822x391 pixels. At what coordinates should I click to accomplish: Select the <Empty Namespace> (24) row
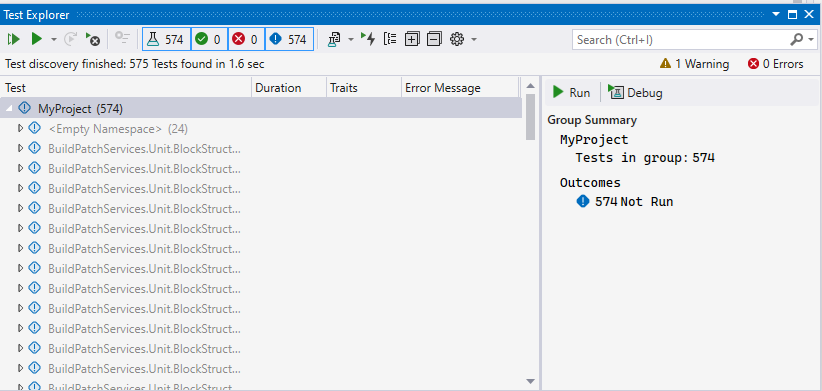pyautogui.click(x=261, y=128)
